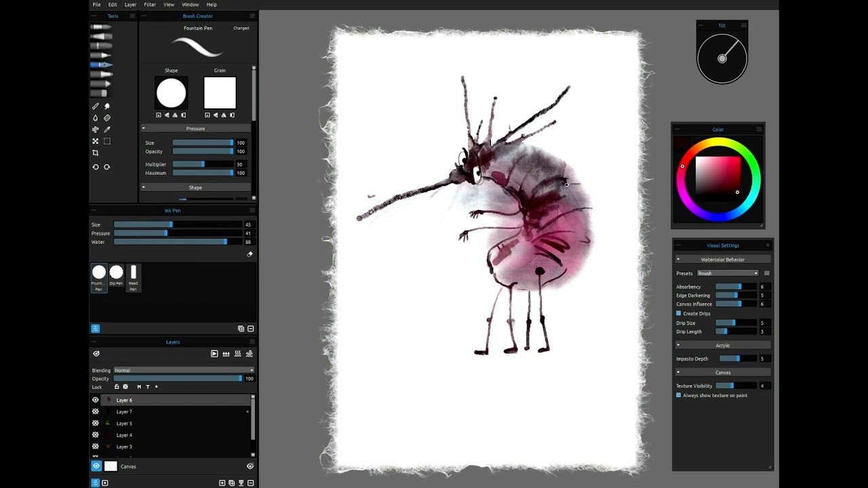Toggle Always show texture on paint

pos(678,394)
